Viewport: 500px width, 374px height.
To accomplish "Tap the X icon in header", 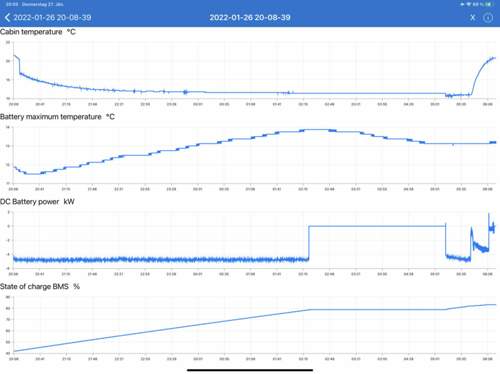I will click(x=473, y=17).
